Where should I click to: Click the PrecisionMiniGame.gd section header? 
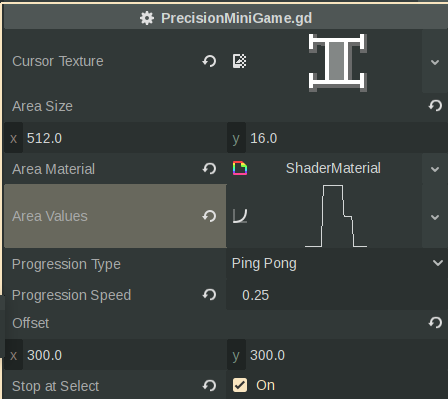point(225,18)
